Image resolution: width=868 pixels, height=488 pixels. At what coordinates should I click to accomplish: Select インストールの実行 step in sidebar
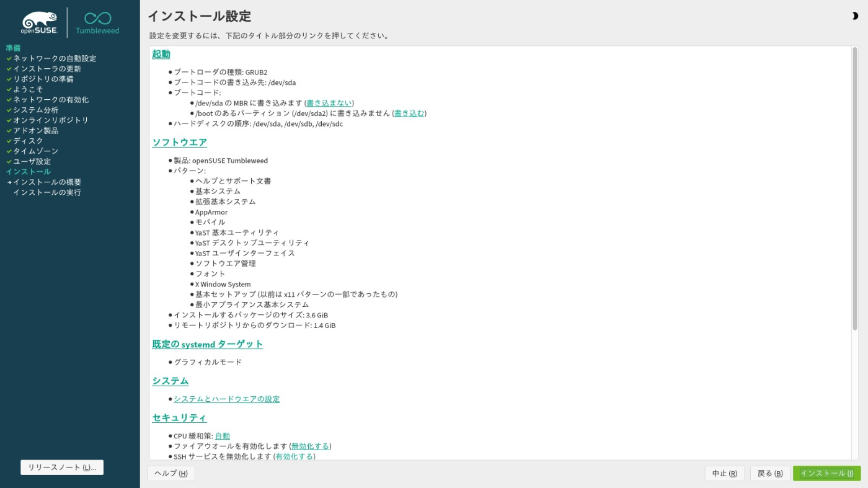[47, 192]
